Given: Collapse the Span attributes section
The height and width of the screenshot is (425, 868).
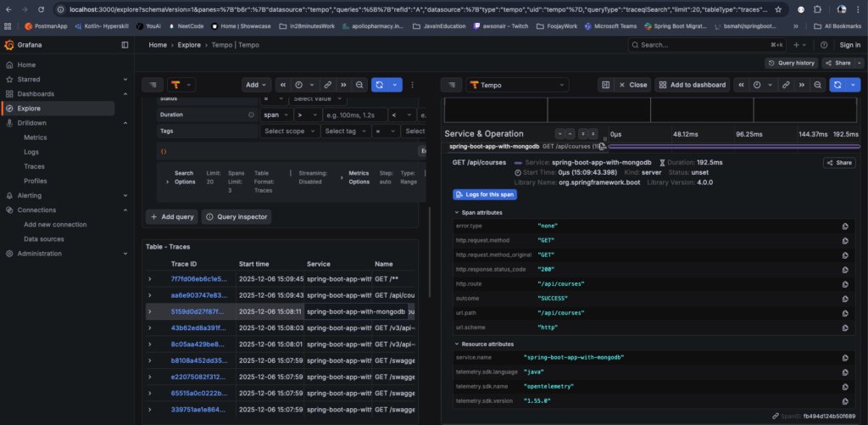Looking at the screenshot, I should (459, 212).
